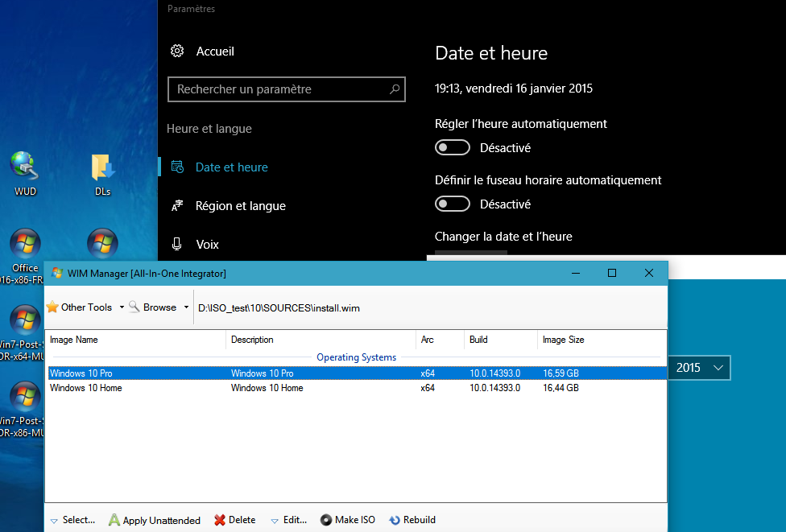Screen dimensions: 786x532
Task: Open the WUD desktop shortcut
Action: coord(25,167)
